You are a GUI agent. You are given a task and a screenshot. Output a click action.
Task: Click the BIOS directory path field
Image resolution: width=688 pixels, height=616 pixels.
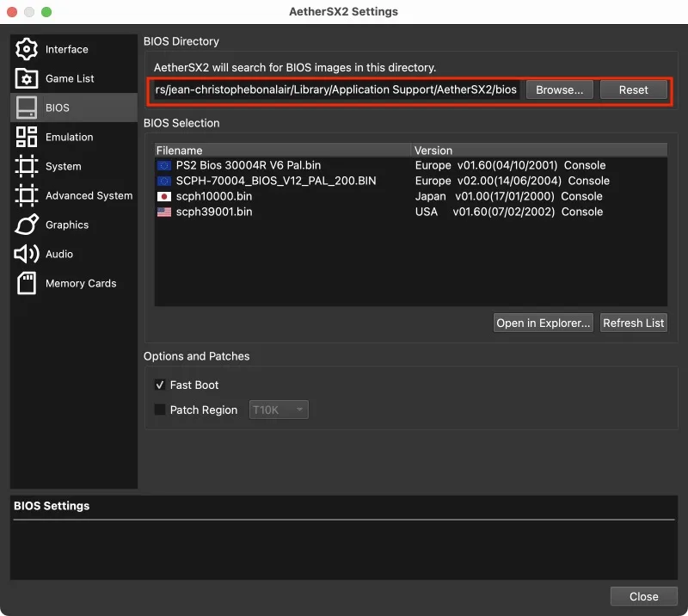coord(335,89)
